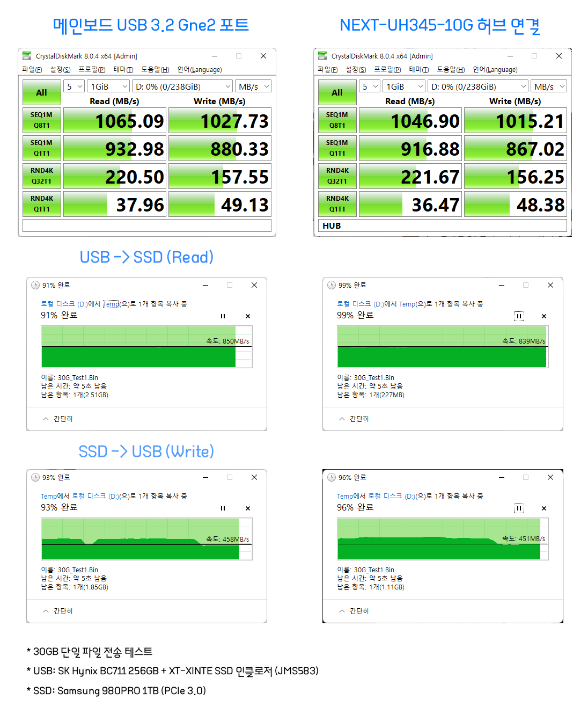The image size is (588, 707).
Task: Collapse details with 간단히 in 91% dialog
Action: (x=58, y=419)
